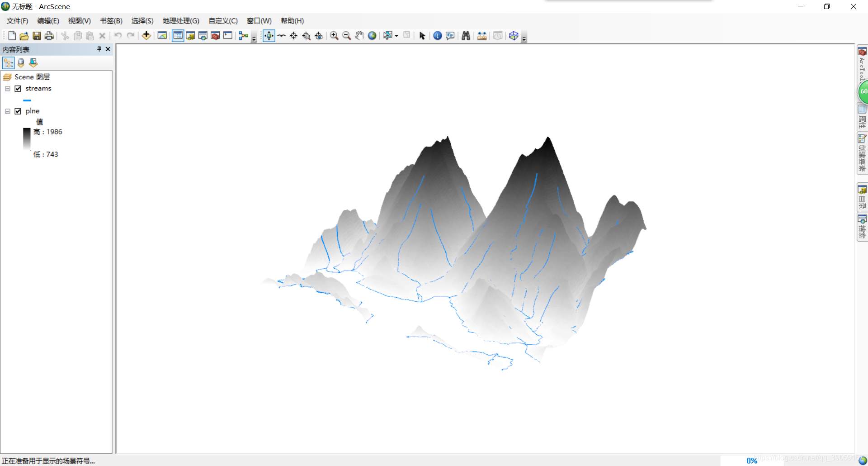
Task: Open the Select Features tool dropdown arrow
Action: pyautogui.click(x=396, y=36)
